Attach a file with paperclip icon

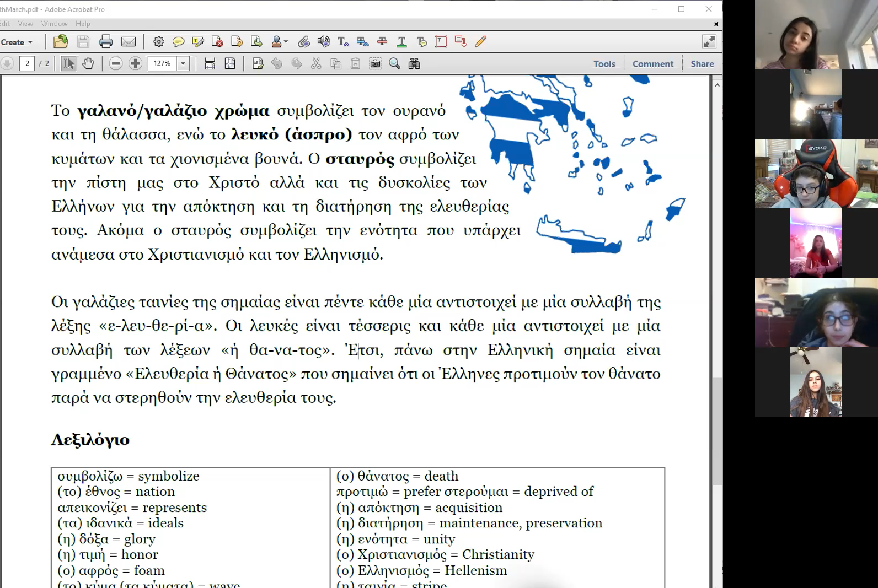[303, 42]
